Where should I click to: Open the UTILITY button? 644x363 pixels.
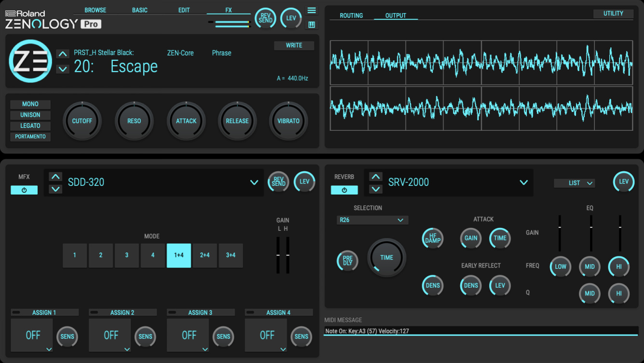[x=613, y=14]
